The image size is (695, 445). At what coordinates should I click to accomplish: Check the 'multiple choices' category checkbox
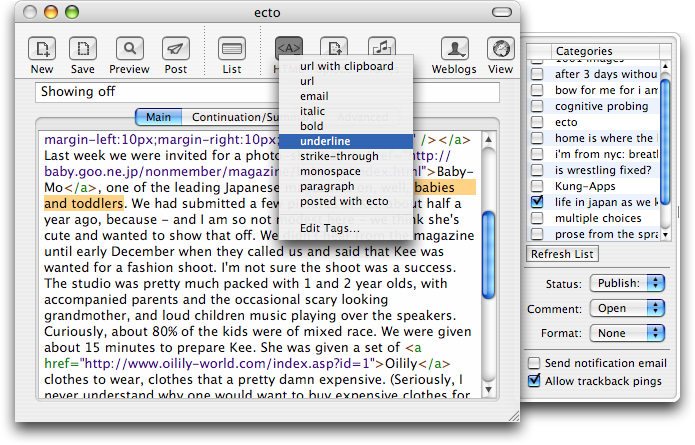pyautogui.click(x=537, y=218)
